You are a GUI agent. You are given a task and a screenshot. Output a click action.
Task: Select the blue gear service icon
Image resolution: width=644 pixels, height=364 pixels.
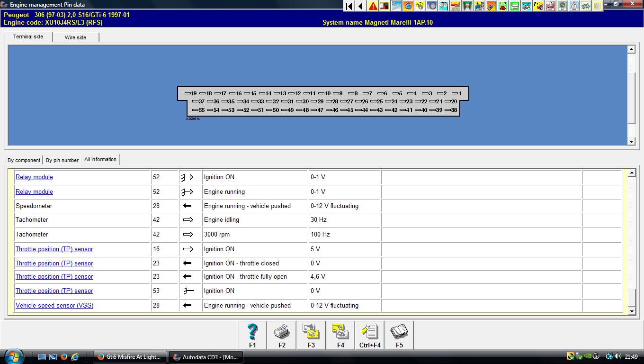[408, 6]
